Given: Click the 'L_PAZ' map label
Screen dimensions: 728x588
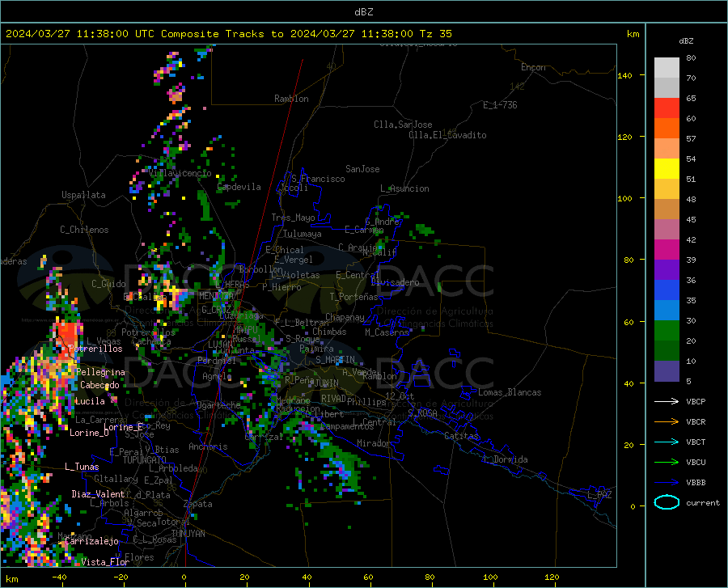Looking at the screenshot, I should (599, 495).
